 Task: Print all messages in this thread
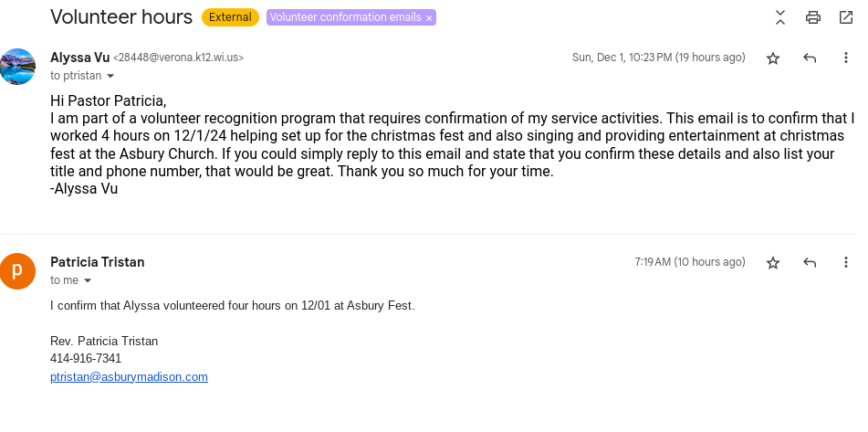click(812, 16)
